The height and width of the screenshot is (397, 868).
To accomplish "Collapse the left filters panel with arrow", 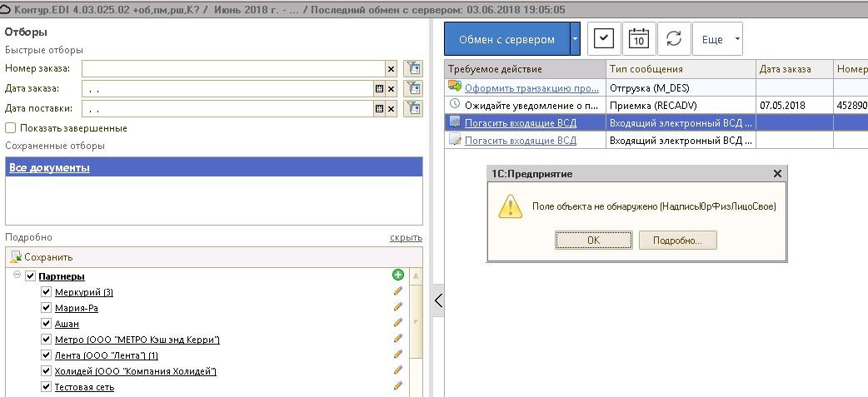I will (x=438, y=300).
